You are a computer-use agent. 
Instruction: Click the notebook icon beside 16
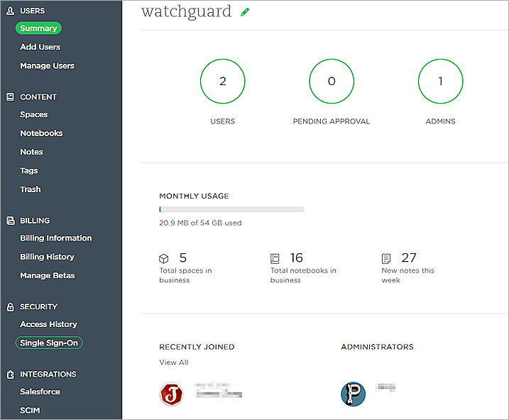click(275, 258)
